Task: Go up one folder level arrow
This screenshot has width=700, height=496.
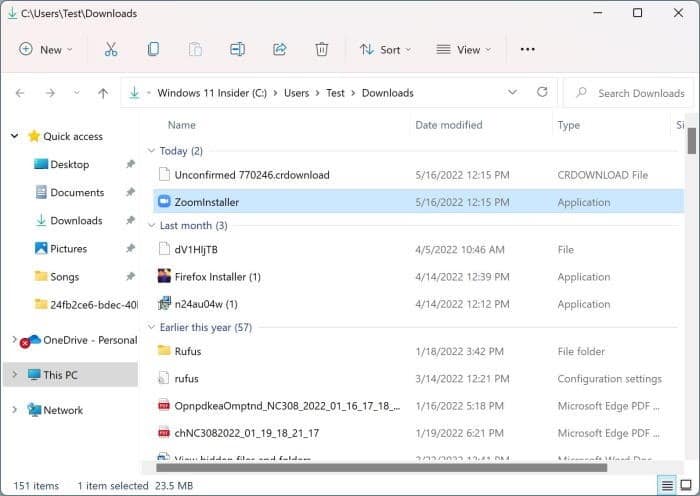Action: pos(103,93)
